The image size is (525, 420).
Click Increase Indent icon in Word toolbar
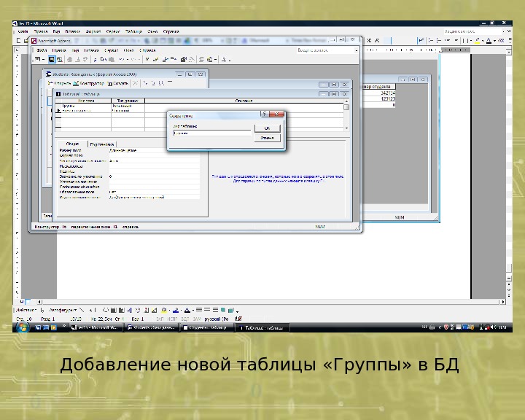pos(455,41)
